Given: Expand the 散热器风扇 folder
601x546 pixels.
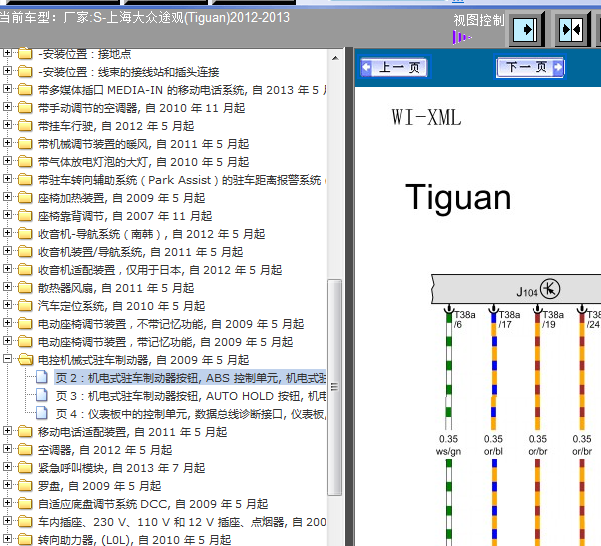Looking at the screenshot, I should 7,287.
